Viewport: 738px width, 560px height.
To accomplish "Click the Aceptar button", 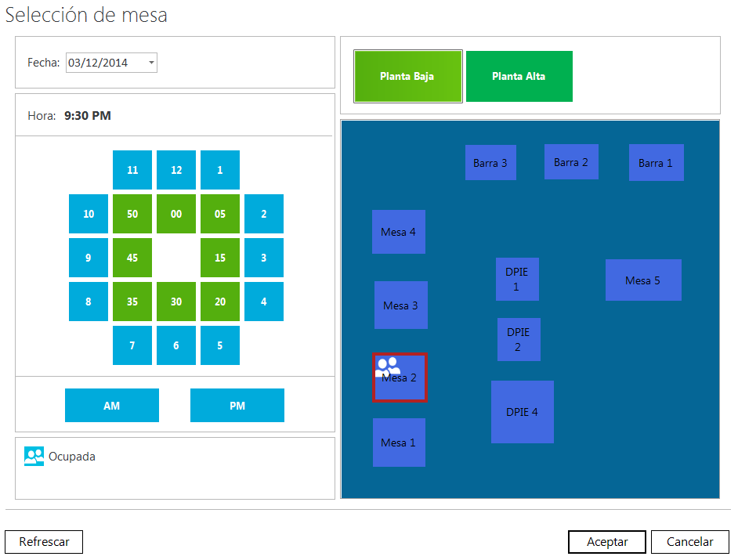I will pyautogui.click(x=606, y=542).
